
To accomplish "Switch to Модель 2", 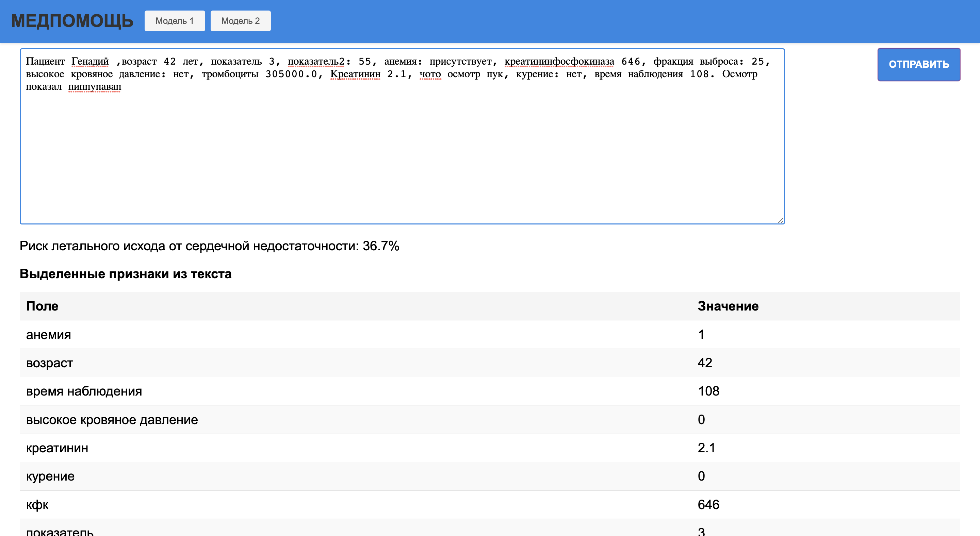I will tap(240, 21).
